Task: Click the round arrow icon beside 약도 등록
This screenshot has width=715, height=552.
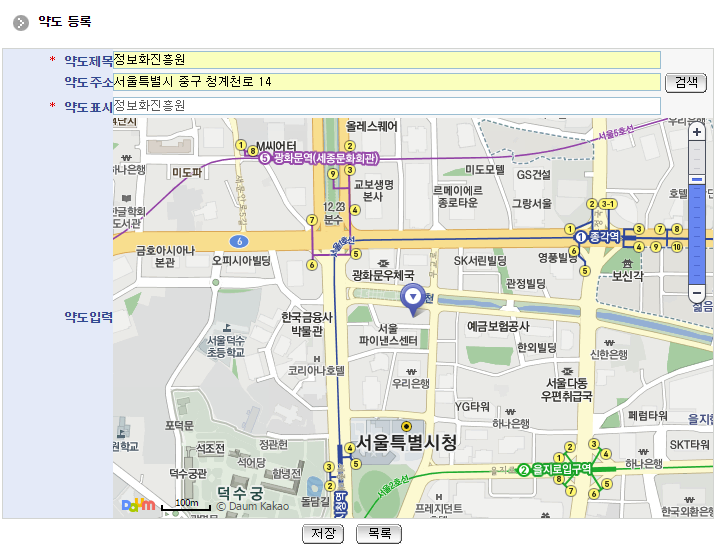Action: coord(21,21)
